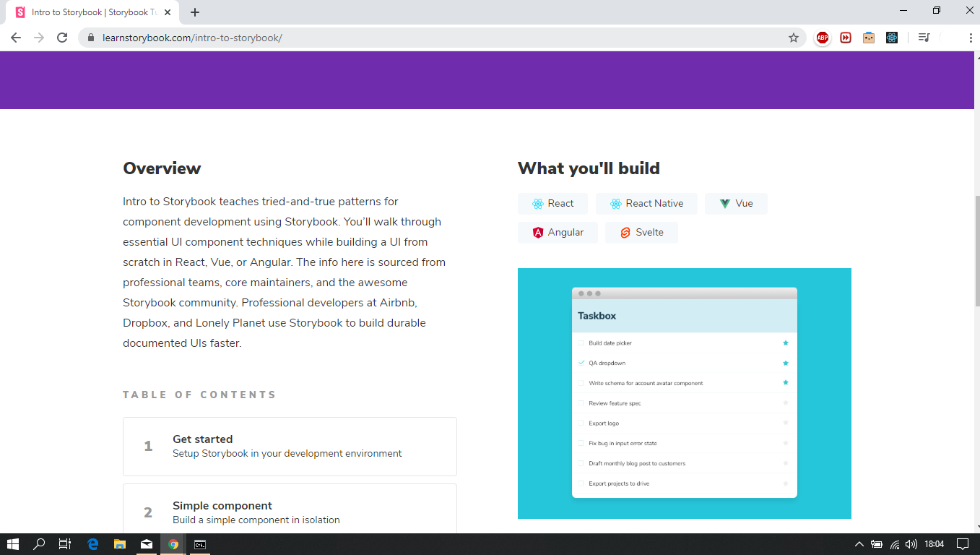
Task: Click the music playlist extension icon
Action: click(x=923, y=37)
